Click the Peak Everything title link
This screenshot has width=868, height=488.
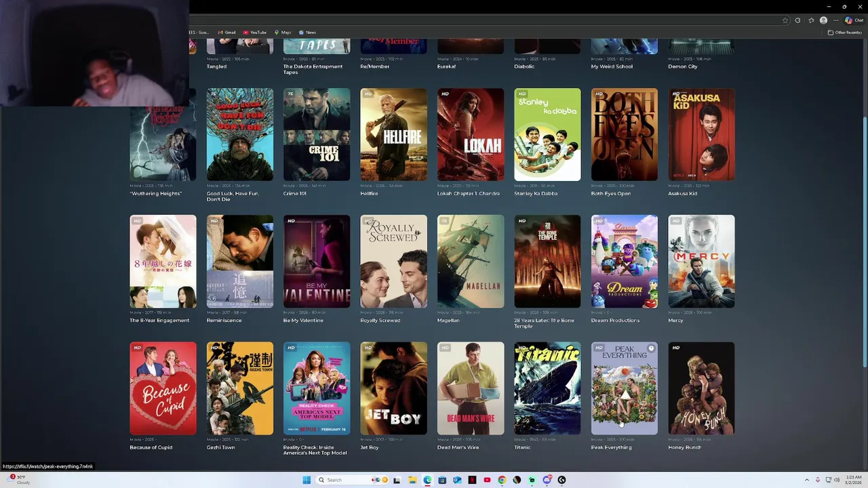pos(611,447)
